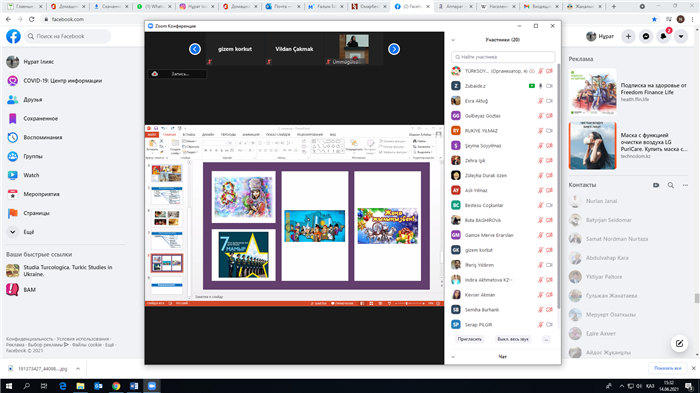Toggle Esra Aktuğ video camera icon

(549, 101)
